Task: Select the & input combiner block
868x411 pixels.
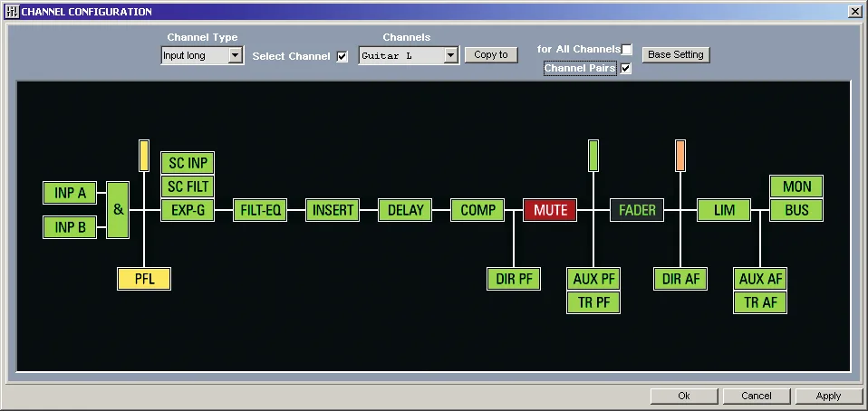Action: (118, 210)
